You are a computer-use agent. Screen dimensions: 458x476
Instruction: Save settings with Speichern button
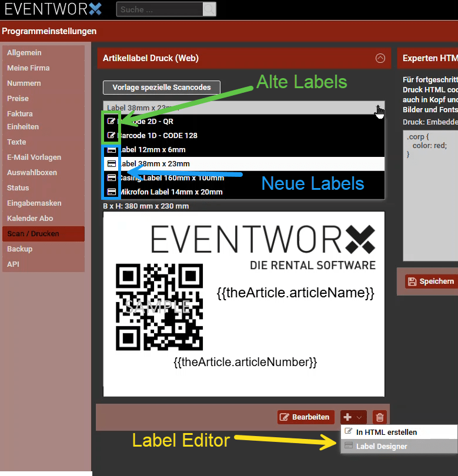[431, 281]
